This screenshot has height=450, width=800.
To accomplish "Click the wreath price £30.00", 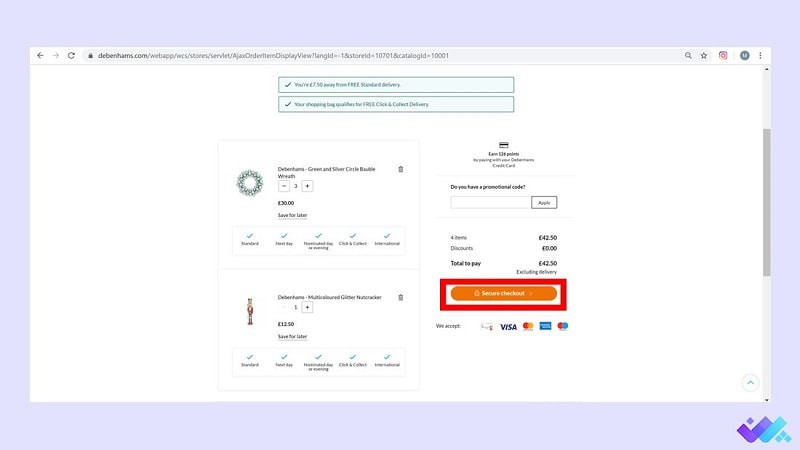I will (286, 203).
